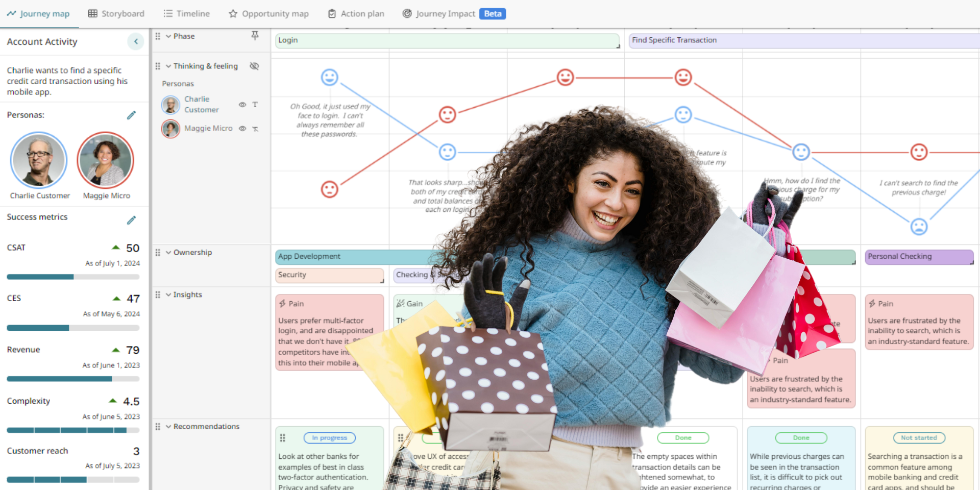Click the lightning icon on the multi-factor Pain card
The image size is (980, 490).
pos(282,304)
